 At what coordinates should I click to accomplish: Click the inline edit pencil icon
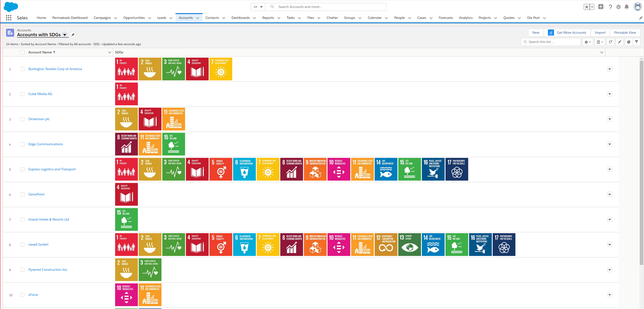[x=619, y=42]
